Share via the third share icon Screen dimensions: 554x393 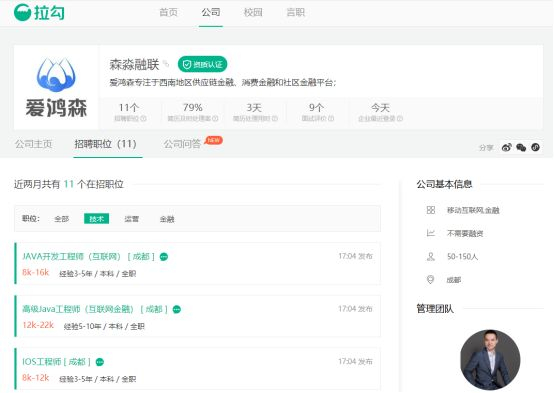(x=536, y=147)
